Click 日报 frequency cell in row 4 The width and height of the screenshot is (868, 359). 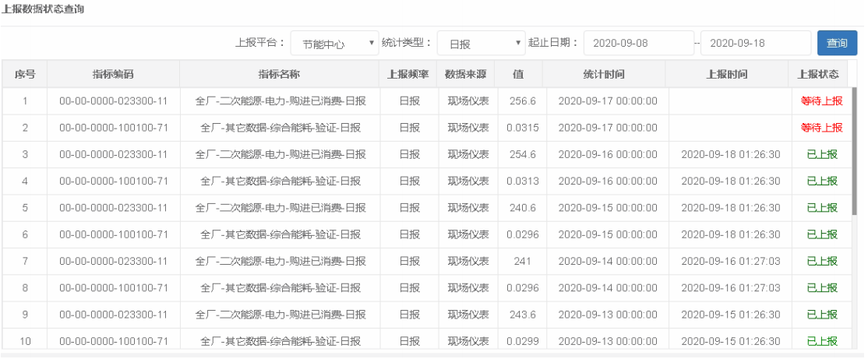[x=410, y=181]
